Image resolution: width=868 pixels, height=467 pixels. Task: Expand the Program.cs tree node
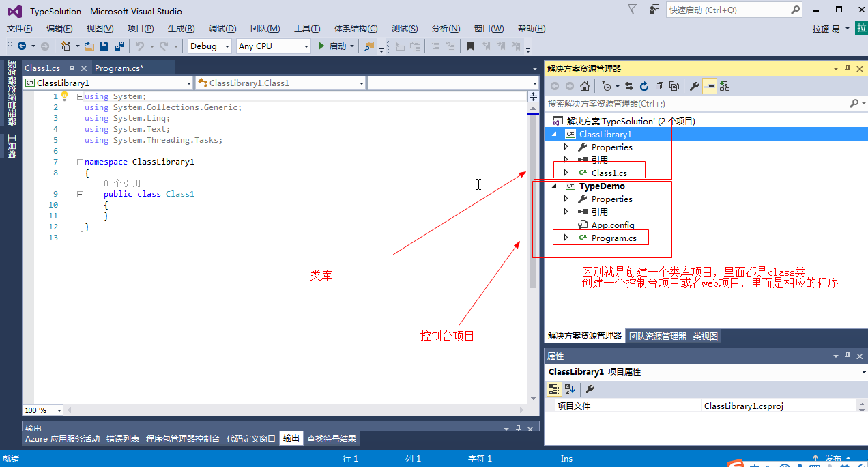(x=566, y=238)
